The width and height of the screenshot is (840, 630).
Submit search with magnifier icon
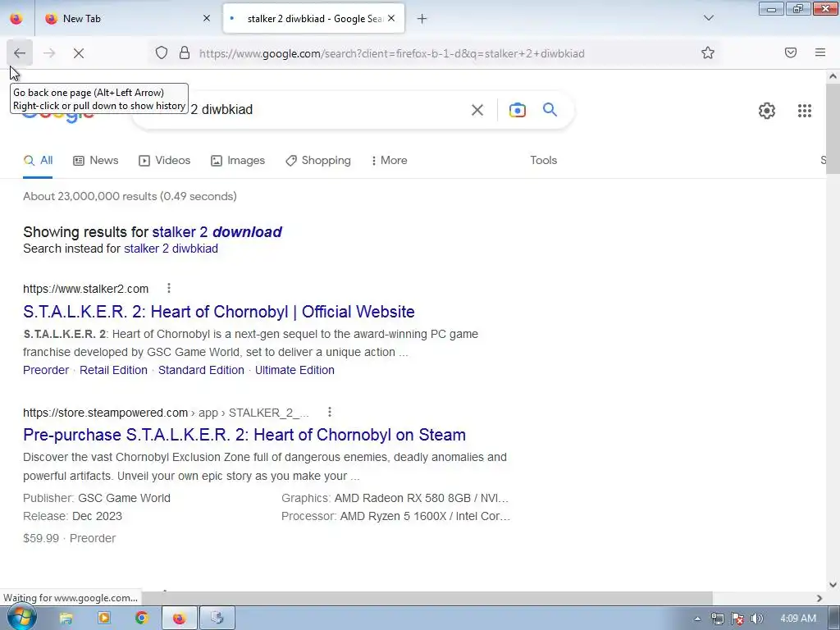pyautogui.click(x=550, y=110)
